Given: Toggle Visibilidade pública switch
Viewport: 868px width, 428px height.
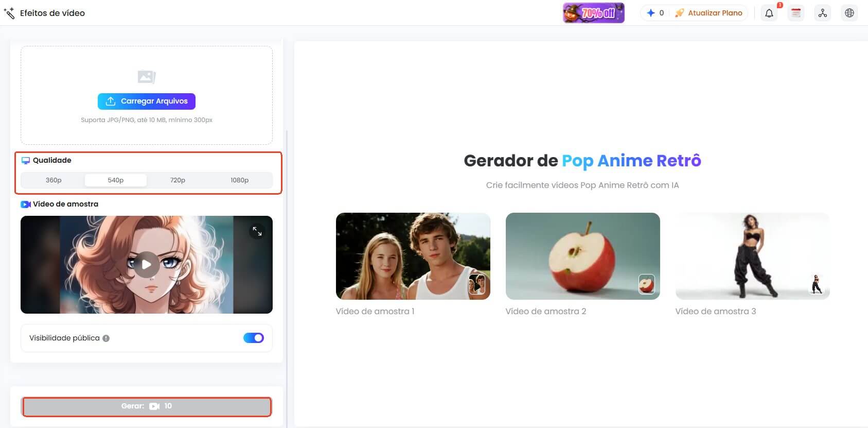Looking at the screenshot, I should pyautogui.click(x=254, y=338).
